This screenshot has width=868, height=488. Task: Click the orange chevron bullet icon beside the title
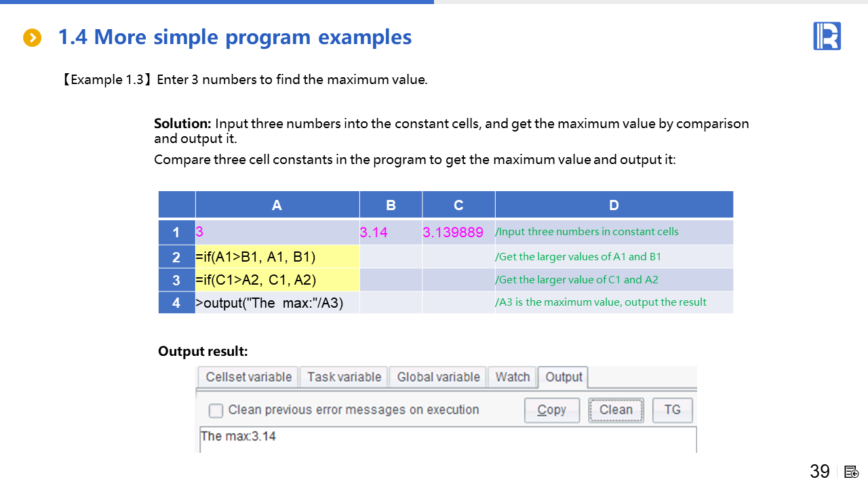click(32, 38)
